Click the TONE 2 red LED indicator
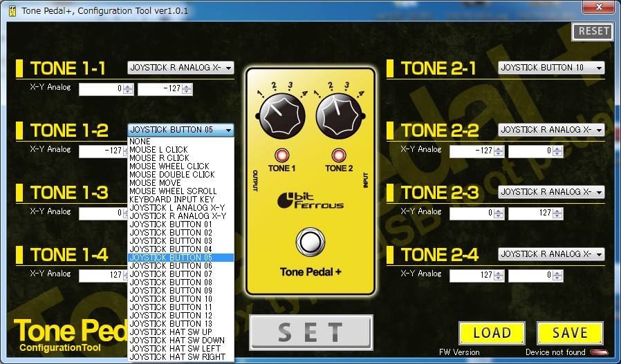The width and height of the screenshot is (621, 364). (x=339, y=155)
